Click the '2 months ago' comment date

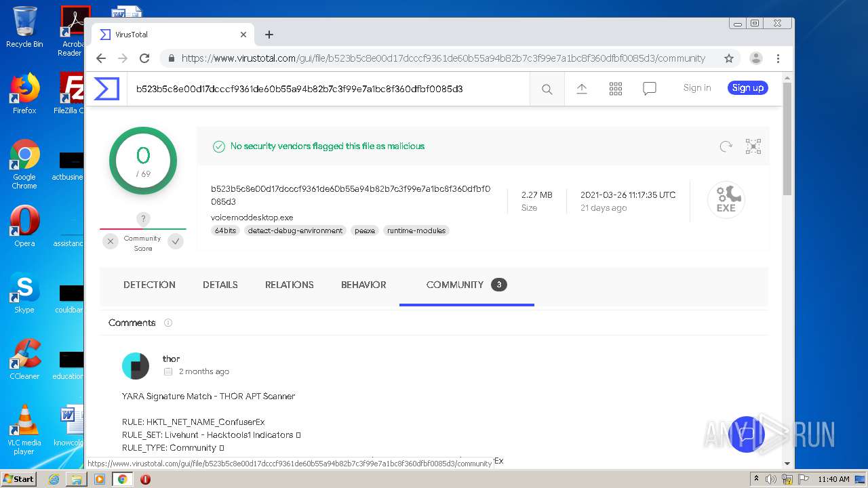(x=204, y=371)
